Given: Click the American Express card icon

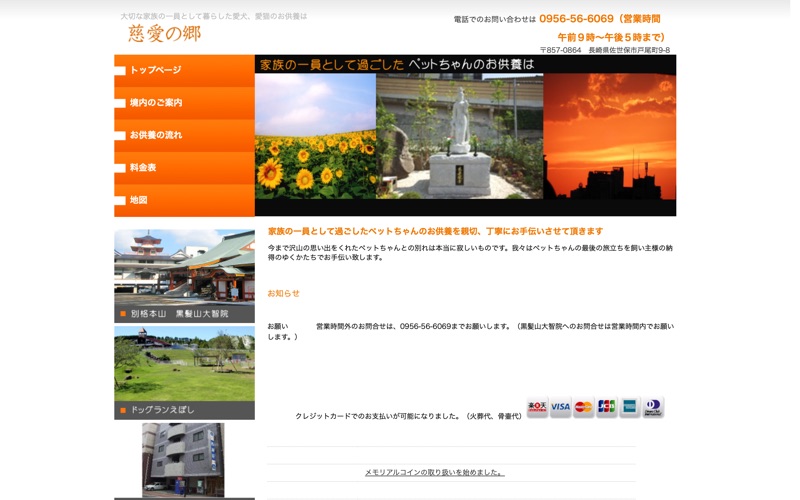Looking at the screenshot, I should coord(630,407).
